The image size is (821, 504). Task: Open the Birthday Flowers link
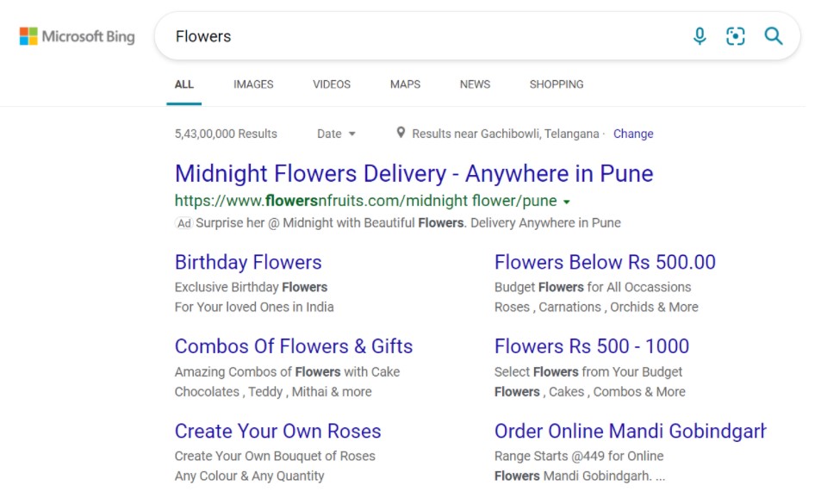point(248,262)
